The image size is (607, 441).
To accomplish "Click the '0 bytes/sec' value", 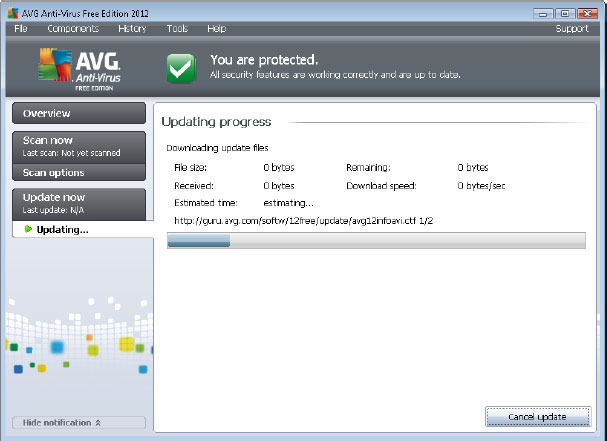I will [x=481, y=186].
